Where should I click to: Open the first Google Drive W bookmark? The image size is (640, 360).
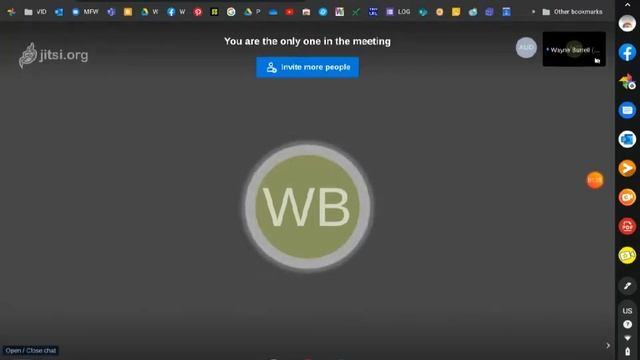(x=149, y=12)
